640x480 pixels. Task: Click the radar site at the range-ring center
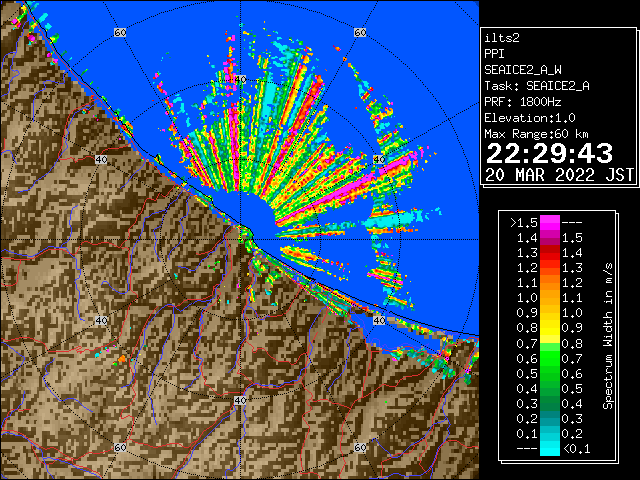[x=240, y=240]
